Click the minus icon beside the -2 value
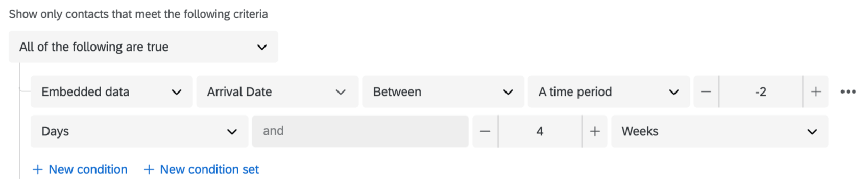Viewport: 868px width, 184px height. pos(706,92)
